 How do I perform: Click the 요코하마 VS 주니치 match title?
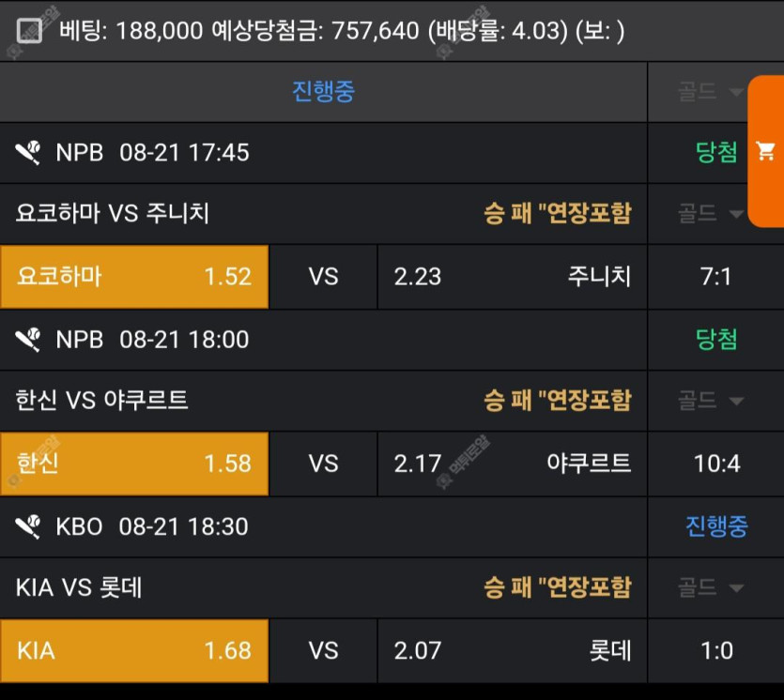112,213
